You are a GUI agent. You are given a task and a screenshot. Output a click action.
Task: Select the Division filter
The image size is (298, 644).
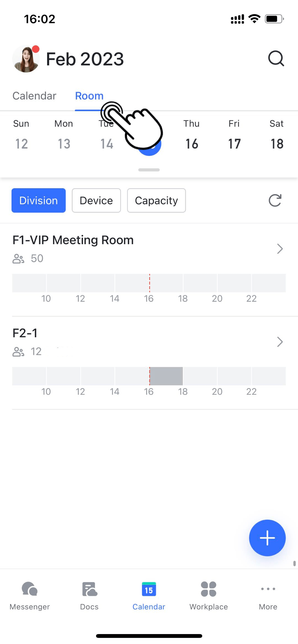[x=39, y=200]
